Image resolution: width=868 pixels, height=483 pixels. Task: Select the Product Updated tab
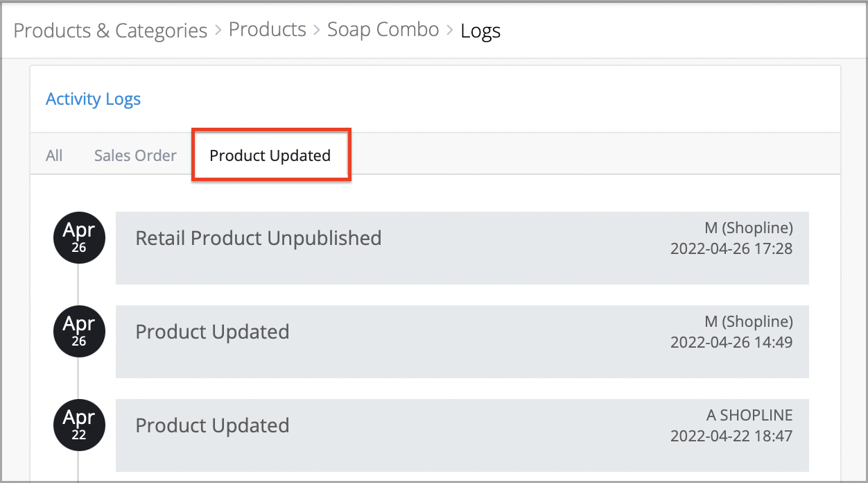coord(270,155)
